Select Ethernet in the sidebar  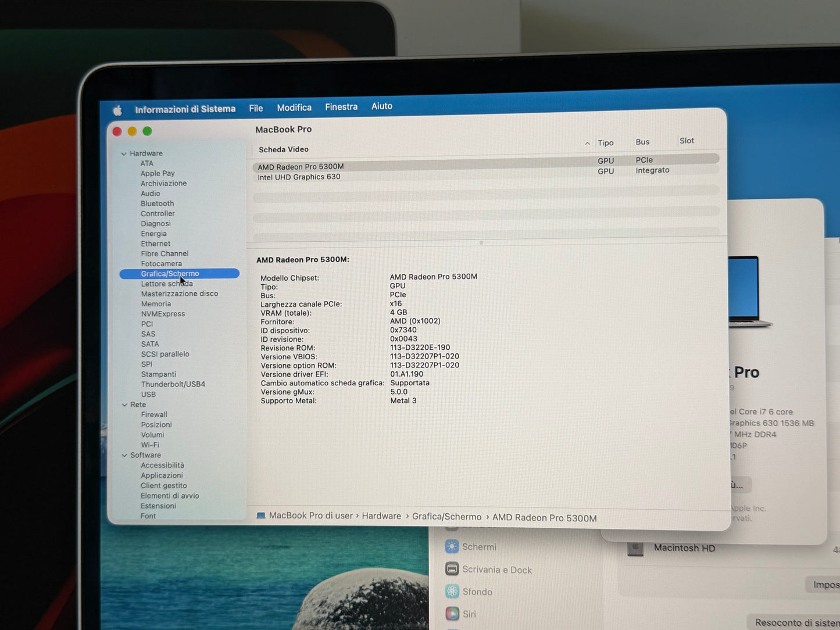pos(156,244)
